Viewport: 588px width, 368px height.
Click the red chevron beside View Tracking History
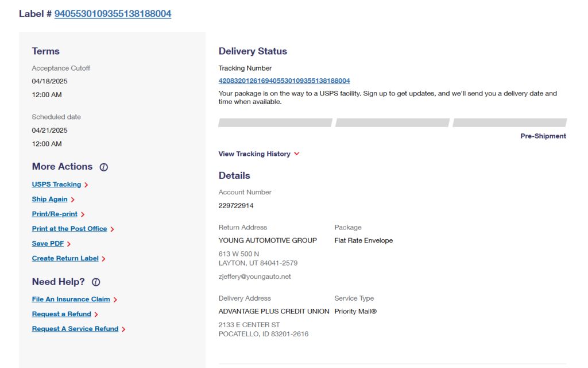click(x=297, y=154)
